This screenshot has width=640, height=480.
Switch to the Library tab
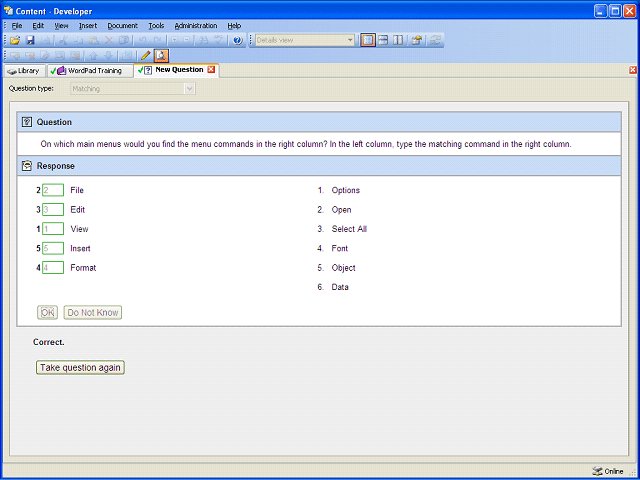click(x=24, y=71)
